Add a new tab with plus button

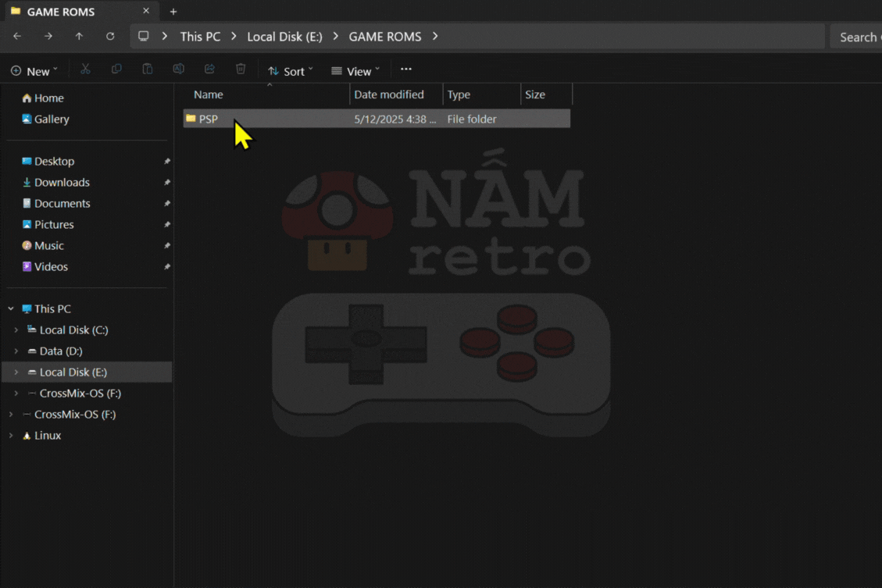click(x=173, y=11)
